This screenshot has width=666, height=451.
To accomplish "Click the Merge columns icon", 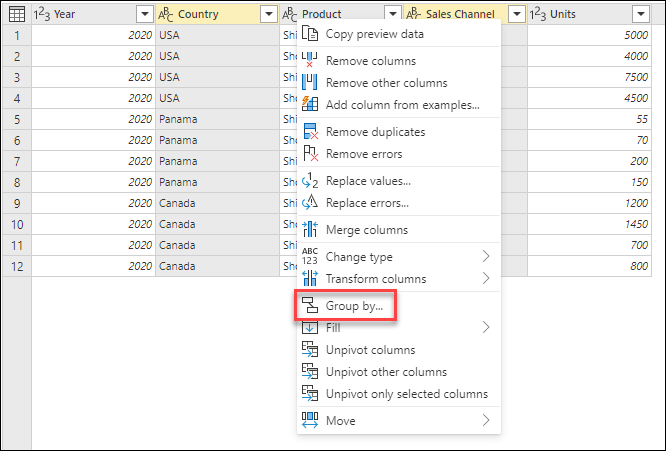I will tap(310, 229).
